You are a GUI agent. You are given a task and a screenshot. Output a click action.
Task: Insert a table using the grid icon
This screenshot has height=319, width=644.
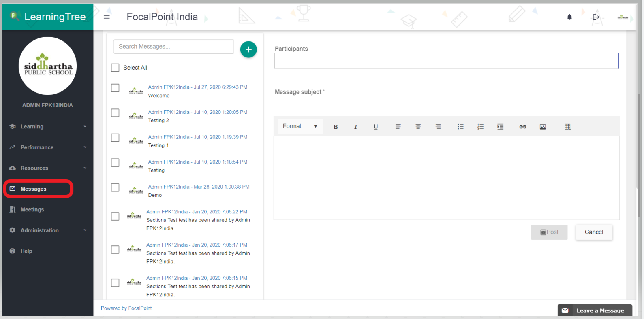(567, 127)
